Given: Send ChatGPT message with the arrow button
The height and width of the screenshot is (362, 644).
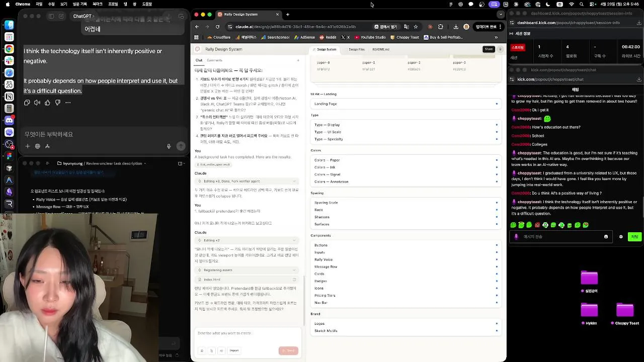Looking at the screenshot, I should 181,146.
